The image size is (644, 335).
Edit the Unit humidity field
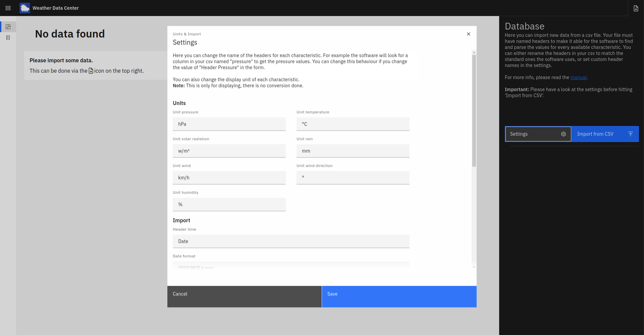pos(229,204)
